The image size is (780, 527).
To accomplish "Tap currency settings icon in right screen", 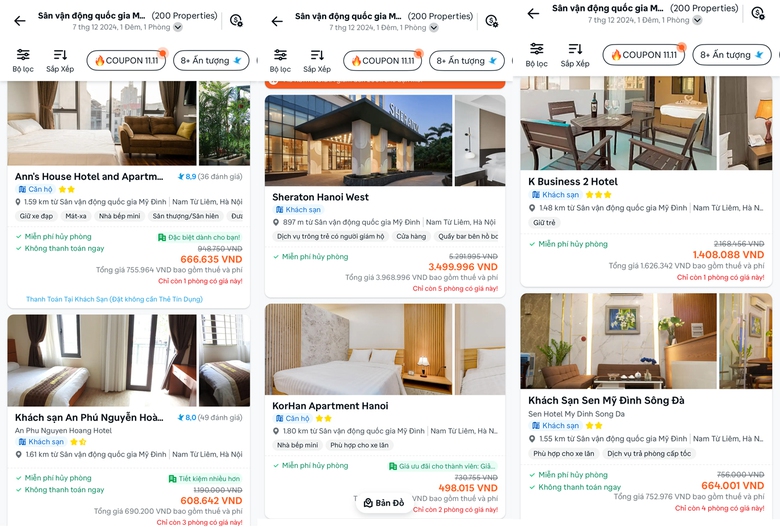I will [758, 13].
